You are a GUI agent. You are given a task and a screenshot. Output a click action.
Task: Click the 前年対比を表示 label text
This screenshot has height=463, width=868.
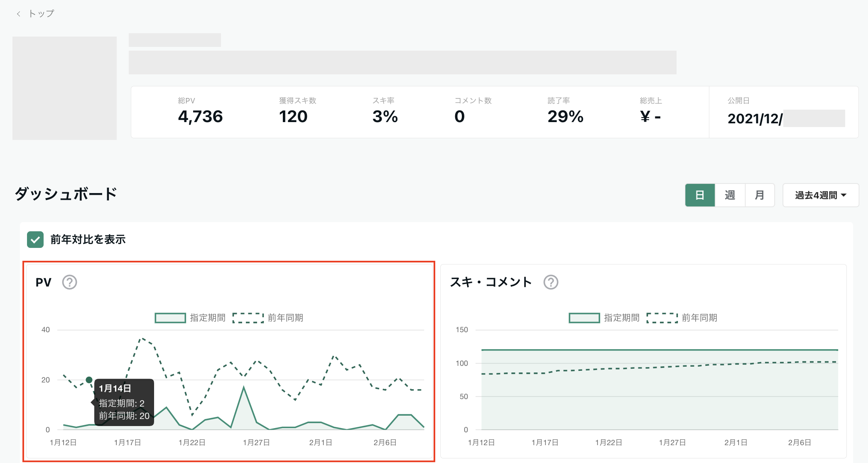pyautogui.click(x=88, y=240)
